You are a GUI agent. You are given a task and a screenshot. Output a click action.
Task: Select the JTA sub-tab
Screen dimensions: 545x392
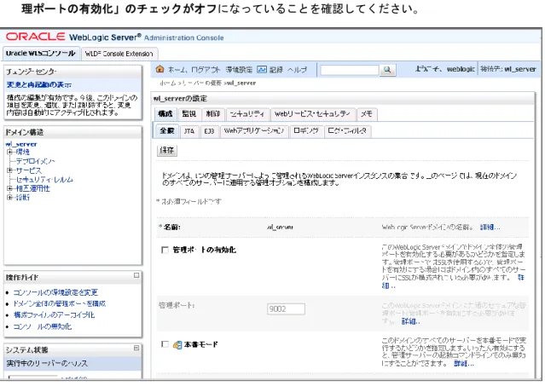[x=189, y=131]
